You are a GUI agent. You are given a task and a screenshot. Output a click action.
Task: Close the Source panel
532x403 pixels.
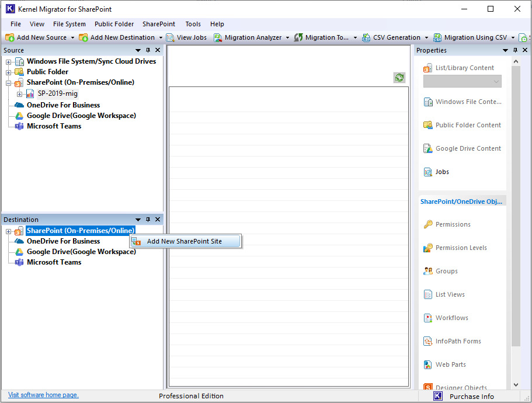tap(158, 50)
